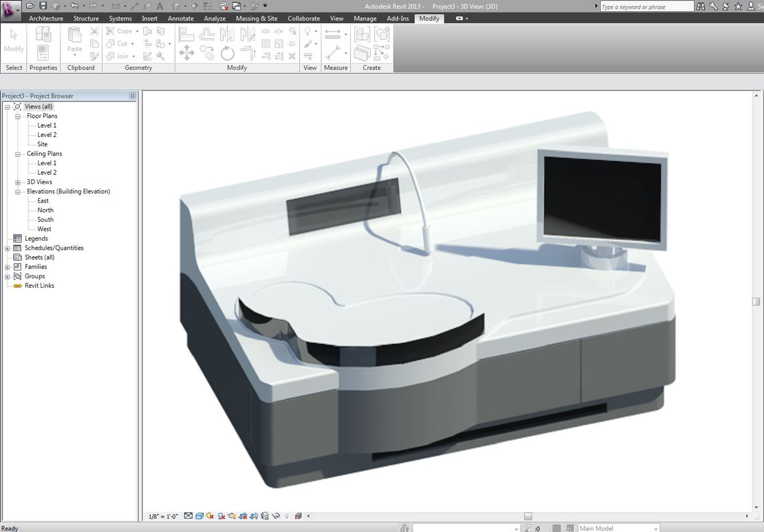Click the Modify selection arrow button
The height and width of the screenshot is (532, 764).
coord(14,40)
